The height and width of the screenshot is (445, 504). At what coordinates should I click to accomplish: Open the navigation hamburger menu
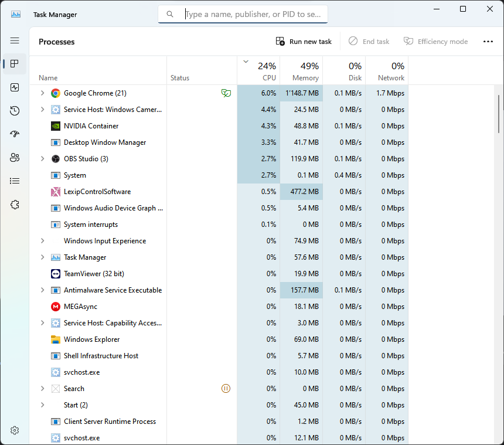(x=15, y=40)
